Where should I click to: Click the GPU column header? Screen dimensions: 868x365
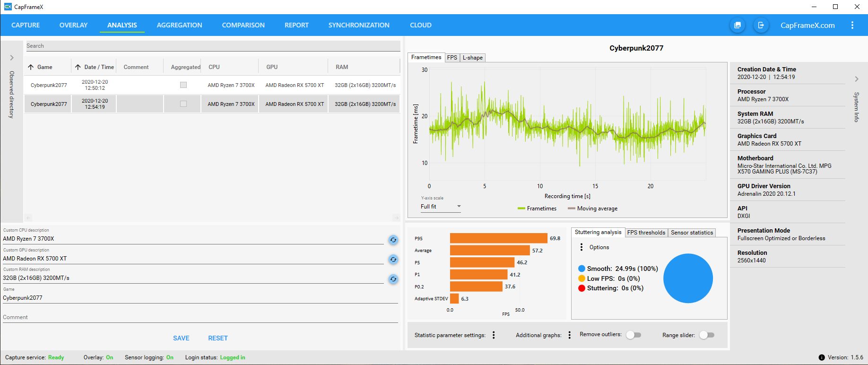(272, 67)
